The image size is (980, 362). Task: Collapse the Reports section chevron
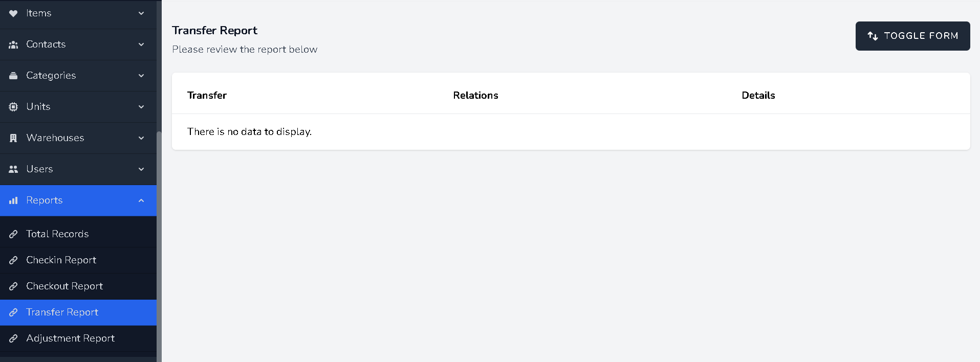(141, 200)
